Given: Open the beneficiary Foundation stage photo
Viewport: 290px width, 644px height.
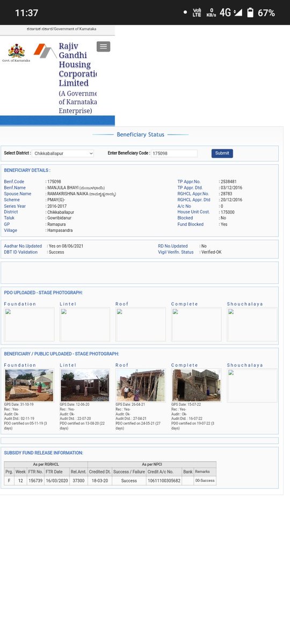Looking at the screenshot, I should [x=29, y=385].
